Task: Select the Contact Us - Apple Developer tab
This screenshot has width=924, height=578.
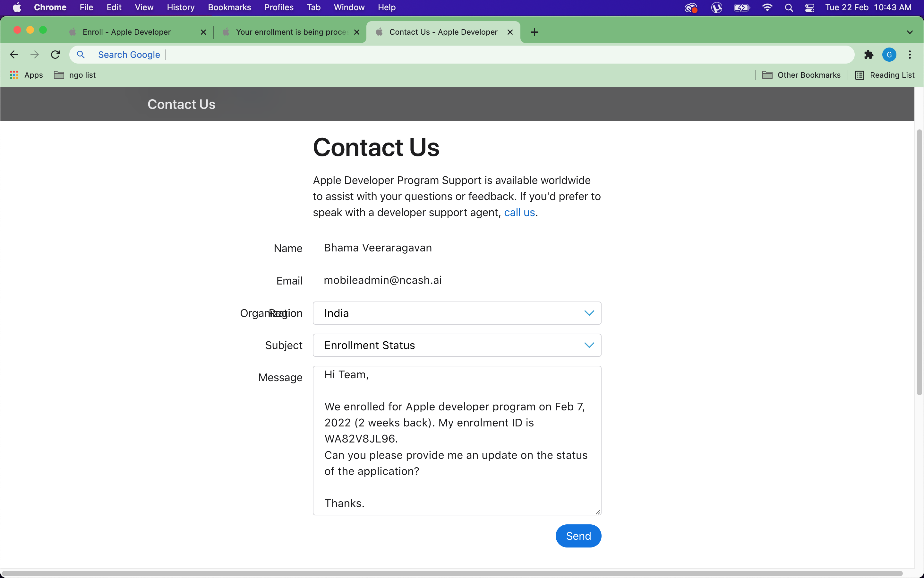Action: [x=443, y=32]
